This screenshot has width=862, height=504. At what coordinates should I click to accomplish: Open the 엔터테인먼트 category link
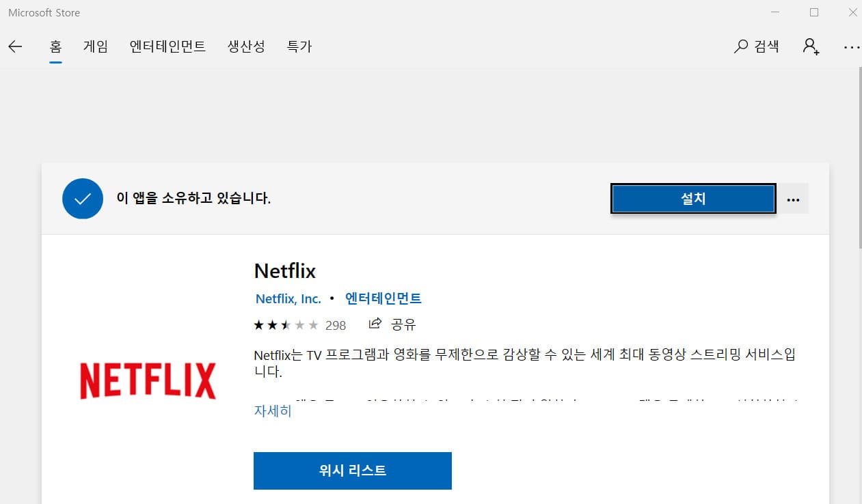point(383,298)
